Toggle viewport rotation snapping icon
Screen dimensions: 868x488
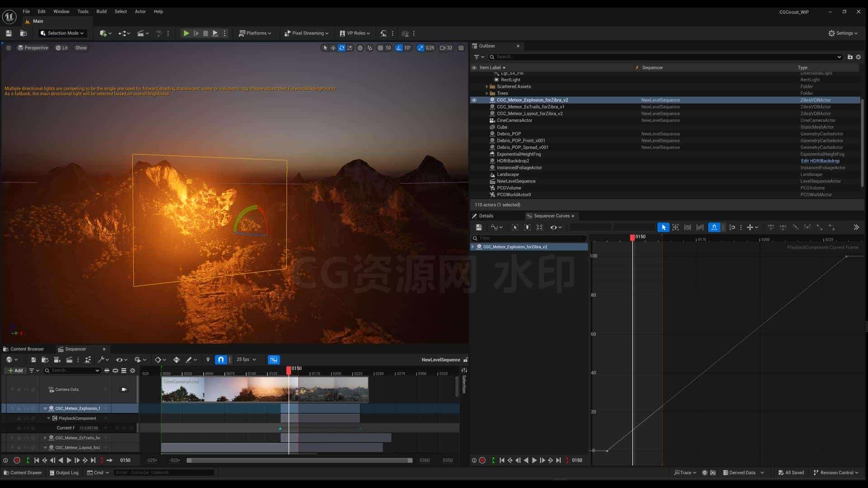pos(399,48)
